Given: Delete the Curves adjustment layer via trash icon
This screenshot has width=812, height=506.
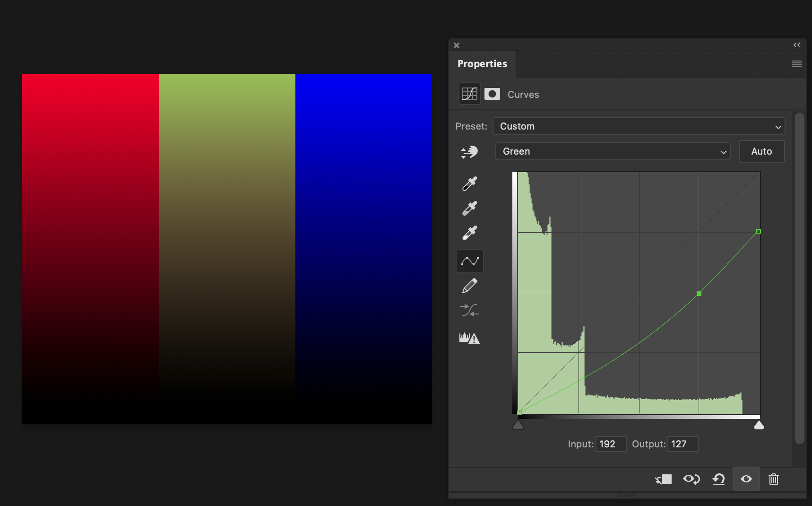Looking at the screenshot, I should tap(773, 479).
